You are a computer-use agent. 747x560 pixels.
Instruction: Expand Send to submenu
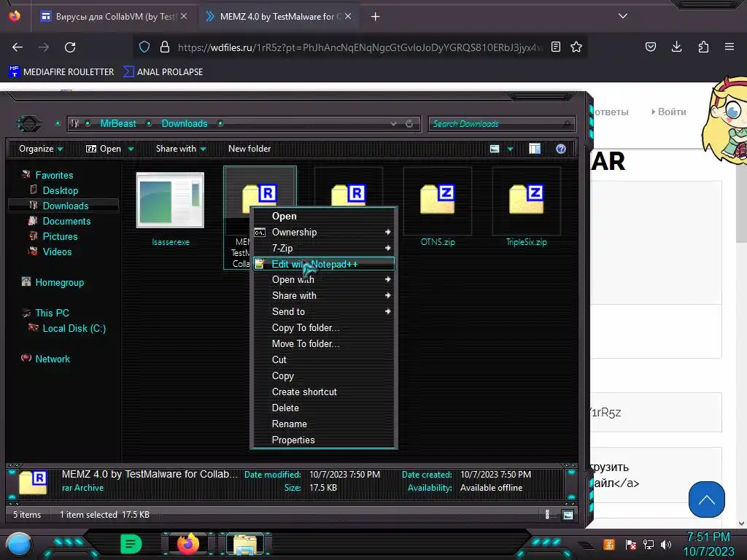coord(324,311)
